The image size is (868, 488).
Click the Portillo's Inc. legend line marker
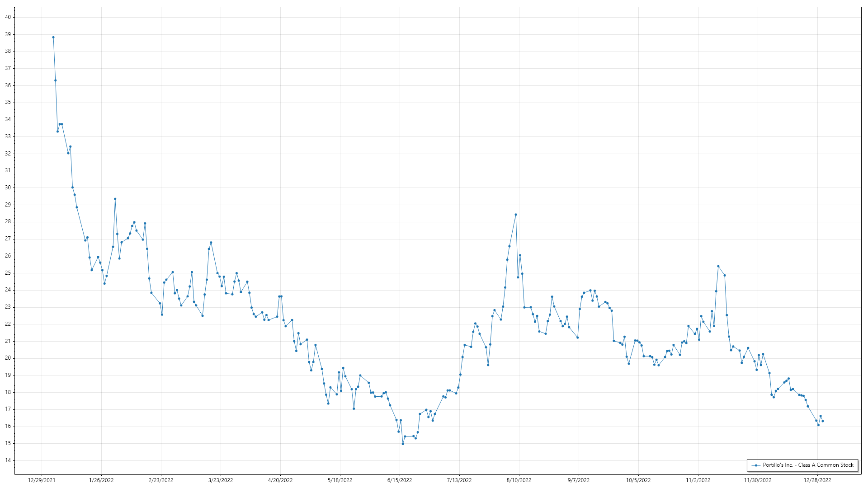(755, 465)
